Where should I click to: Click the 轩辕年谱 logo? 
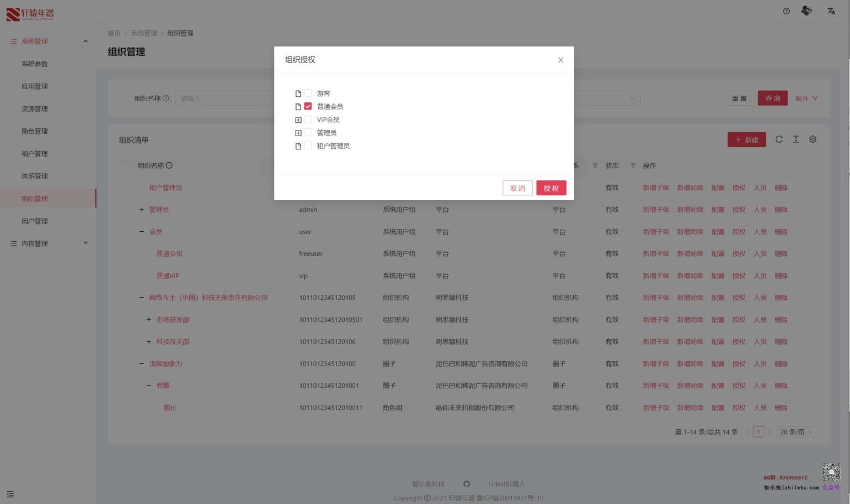pyautogui.click(x=30, y=14)
